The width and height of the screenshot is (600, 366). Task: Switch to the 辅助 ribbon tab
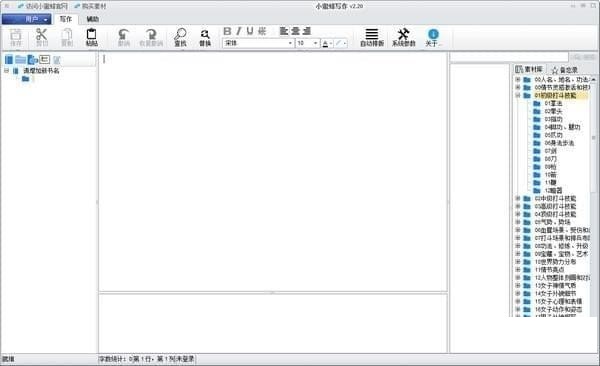coord(92,19)
